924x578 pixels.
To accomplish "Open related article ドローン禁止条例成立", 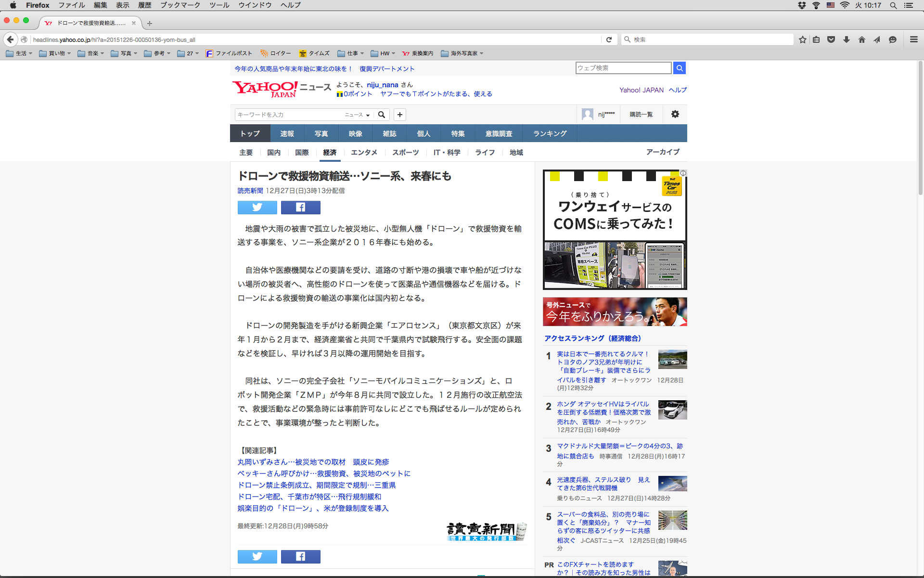I will click(317, 485).
